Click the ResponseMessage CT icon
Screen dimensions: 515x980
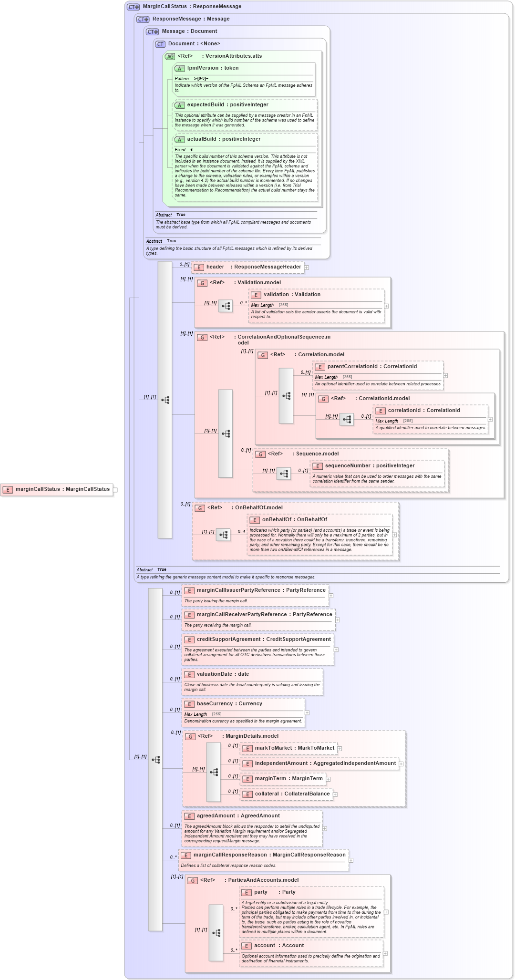click(x=143, y=20)
